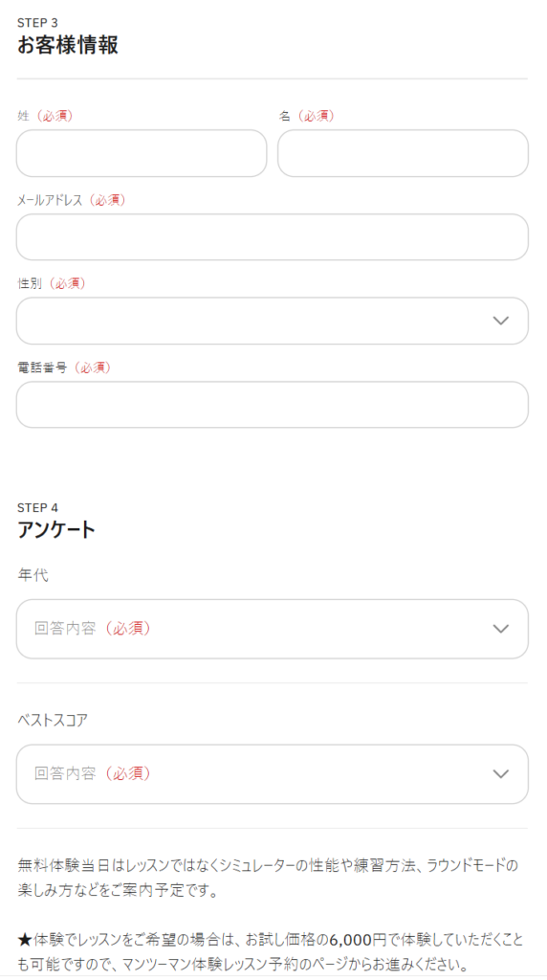
Task: Focus the 名 (first name) input field
Action: (403, 153)
